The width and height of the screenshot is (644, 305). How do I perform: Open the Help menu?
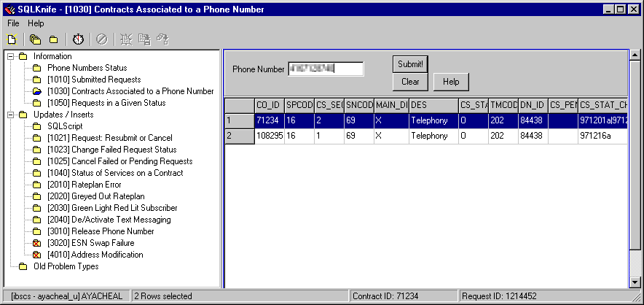tap(36, 23)
